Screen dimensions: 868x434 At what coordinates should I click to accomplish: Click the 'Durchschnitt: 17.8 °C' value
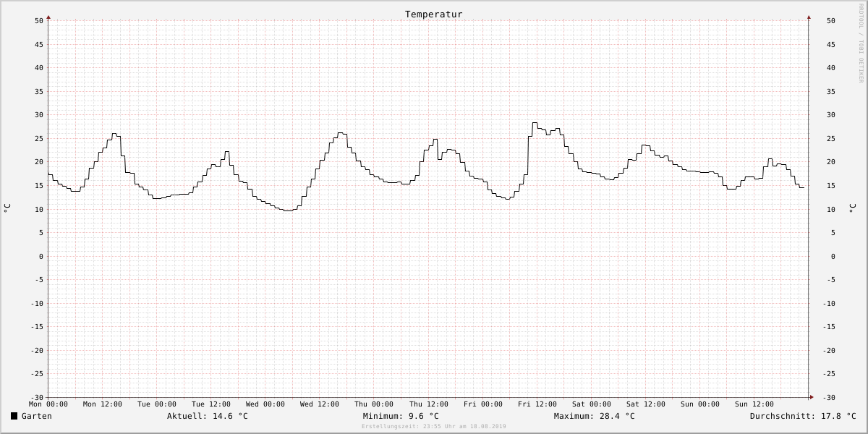point(803,416)
